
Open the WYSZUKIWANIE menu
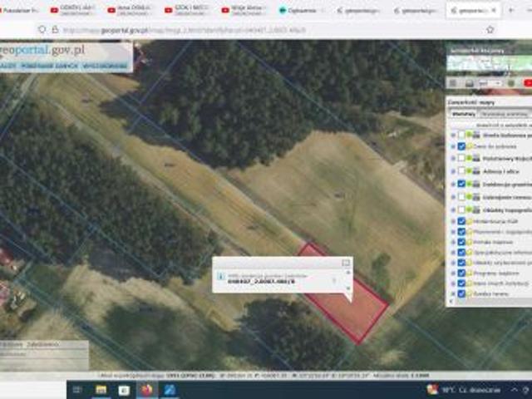tap(105, 66)
